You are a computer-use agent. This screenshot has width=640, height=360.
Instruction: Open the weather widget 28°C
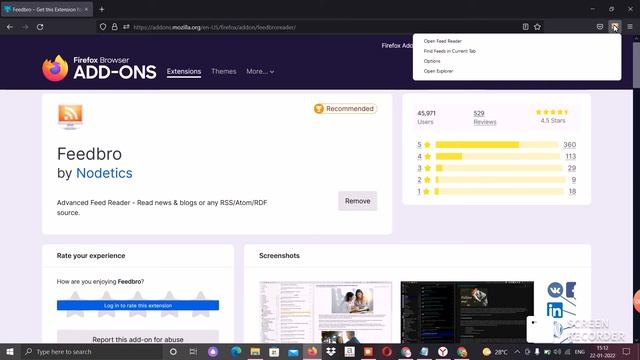pos(495,351)
